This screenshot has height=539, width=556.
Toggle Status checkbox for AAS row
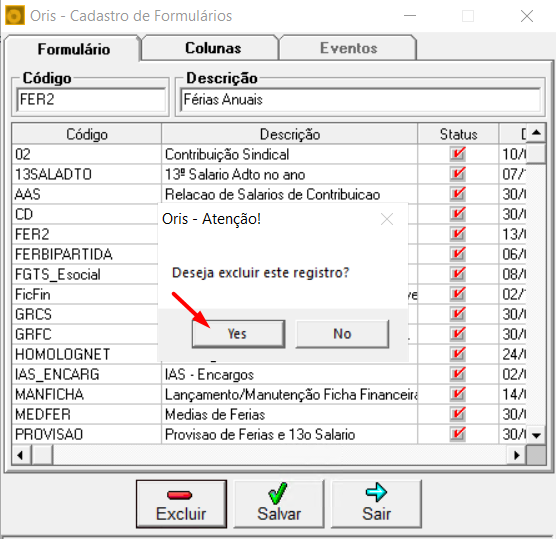[457, 194]
